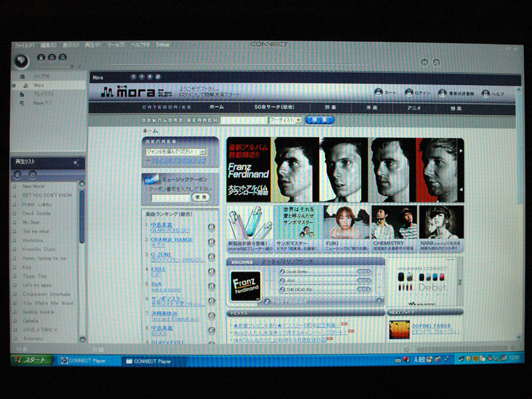Click the next track button in the player controls
The width and height of the screenshot is (532, 399).
click(x=63, y=57)
